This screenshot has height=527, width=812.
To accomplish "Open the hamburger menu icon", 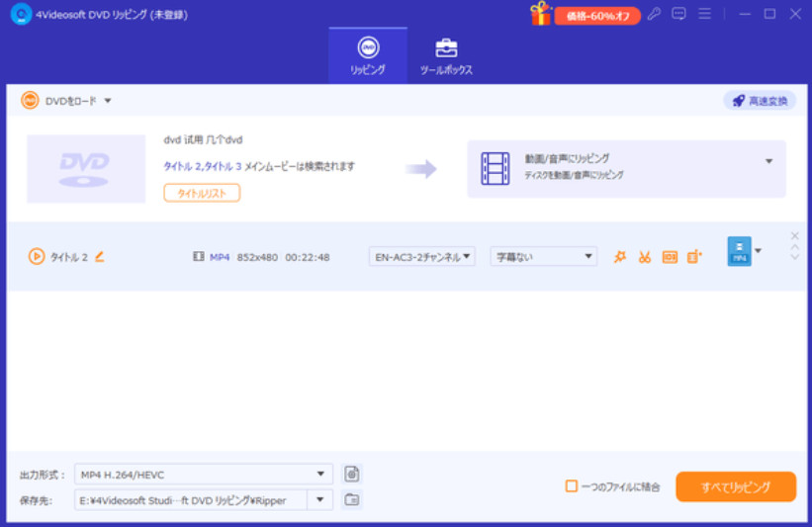I will pyautogui.click(x=705, y=14).
